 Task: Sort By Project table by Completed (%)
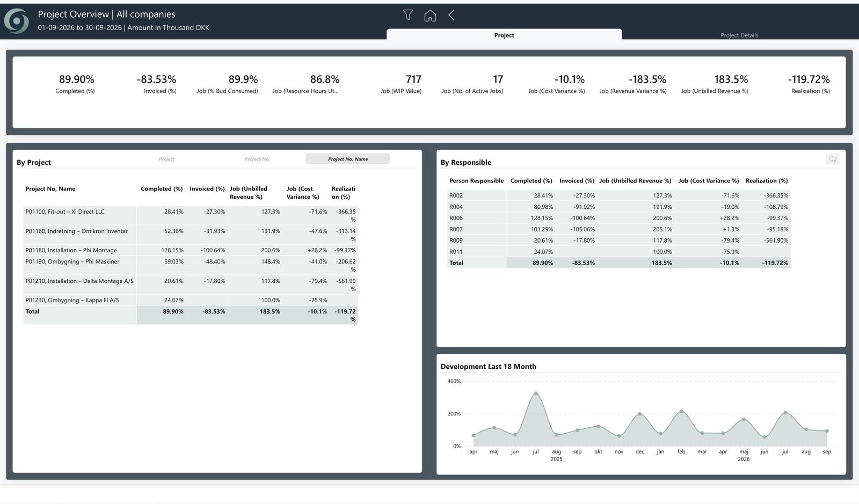pos(162,189)
